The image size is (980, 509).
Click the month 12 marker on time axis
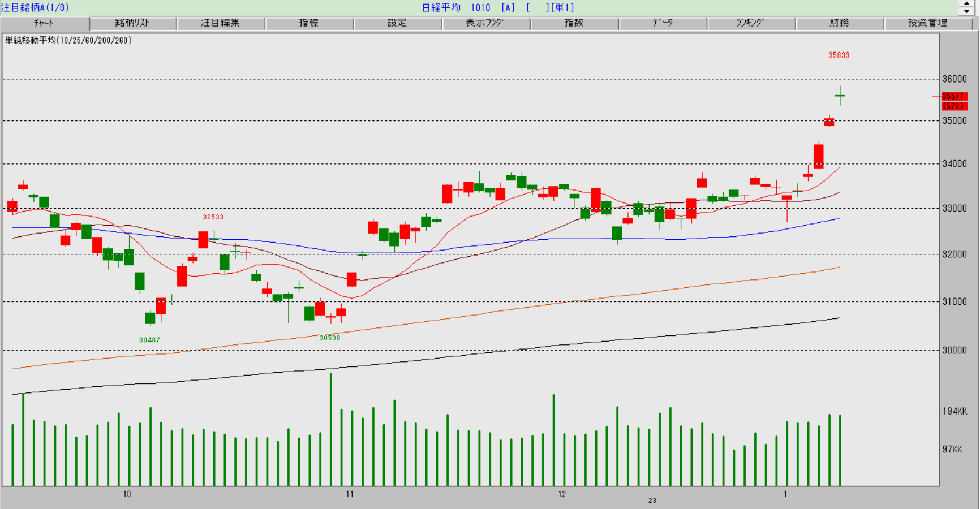[x=562, y=494]
